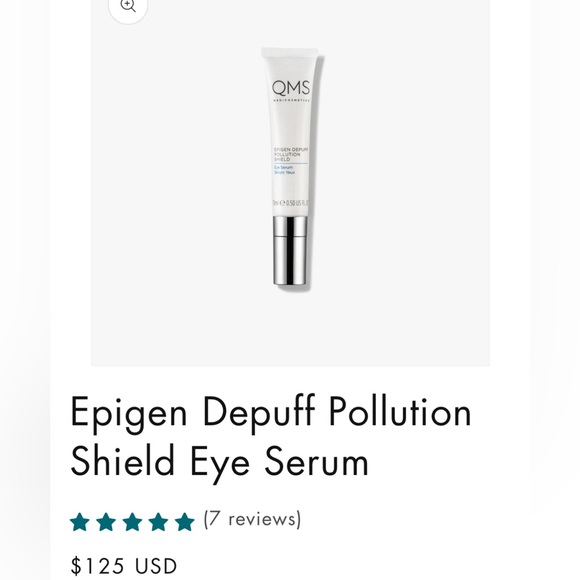Click the word Pollution in product title
The width and height of the screenshot is (580, 580).
(x=400, y=411)
